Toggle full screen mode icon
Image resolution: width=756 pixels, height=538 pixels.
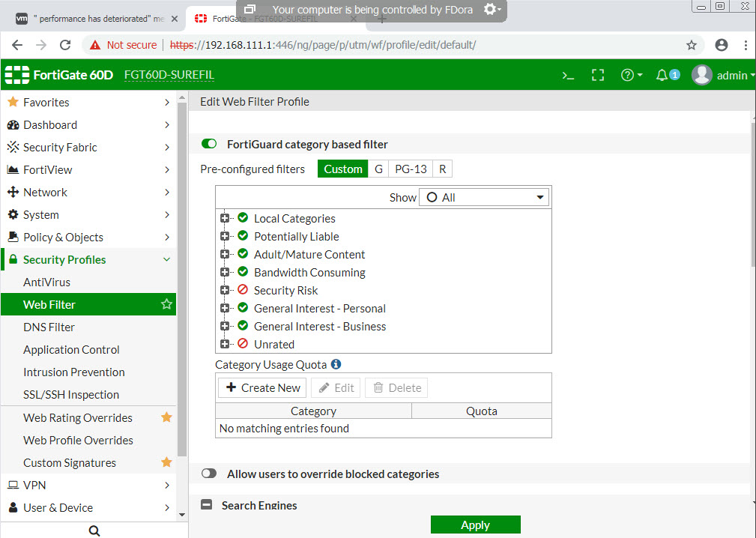[598, 75]
